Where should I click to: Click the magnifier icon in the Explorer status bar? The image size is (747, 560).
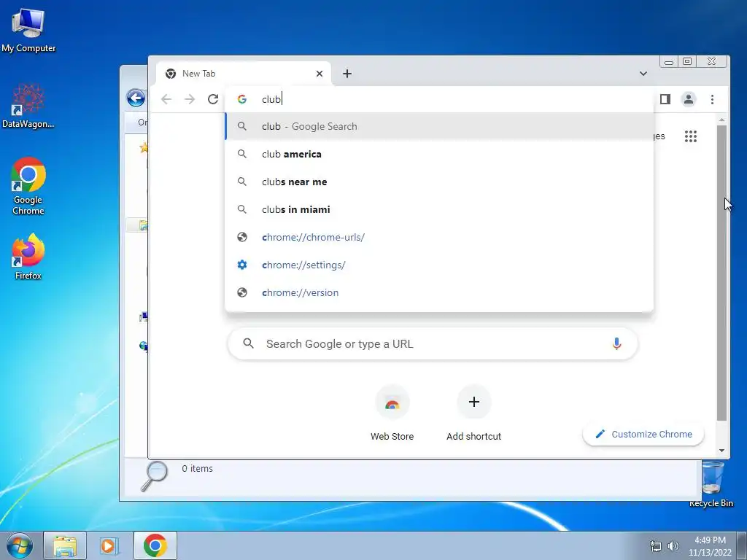point(155,475)
